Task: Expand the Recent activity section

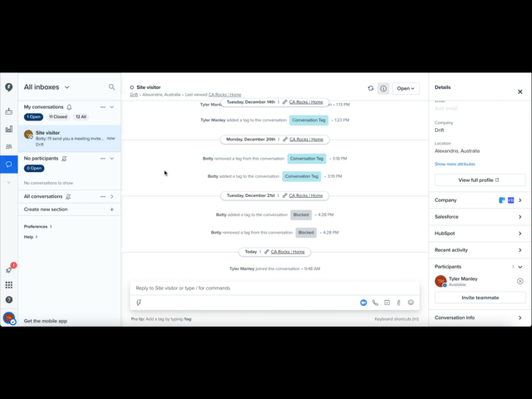Action: tap(480, 250)
